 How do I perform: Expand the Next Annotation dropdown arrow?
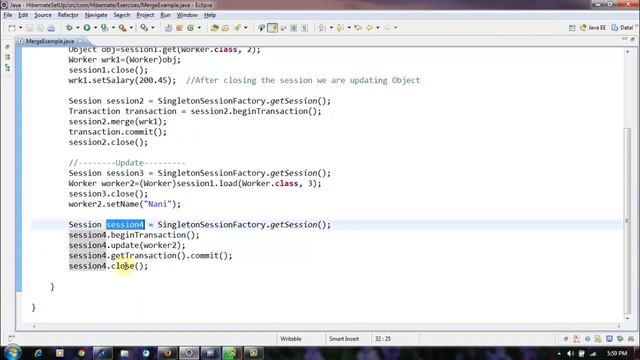coord(331,28)
